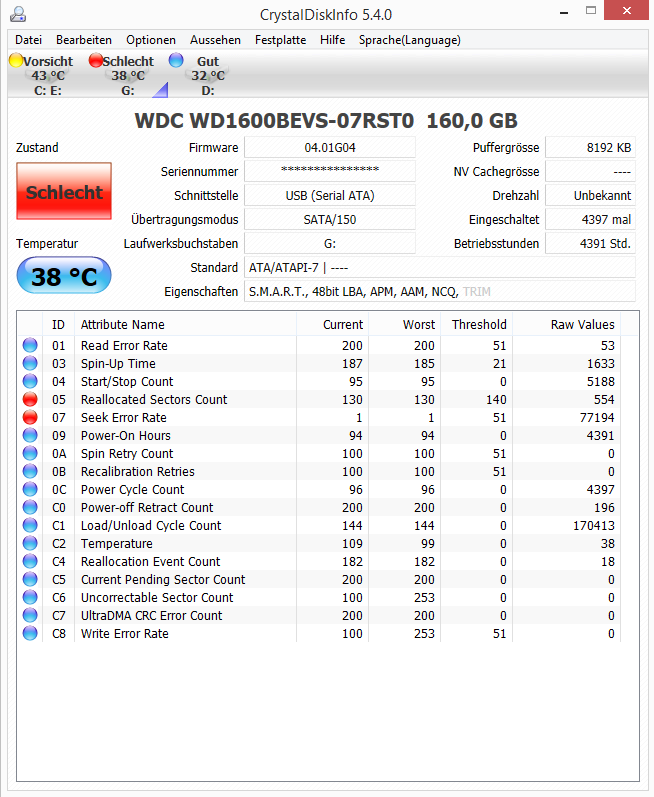Select the Seek Error Rate row text

coord(124,417)
